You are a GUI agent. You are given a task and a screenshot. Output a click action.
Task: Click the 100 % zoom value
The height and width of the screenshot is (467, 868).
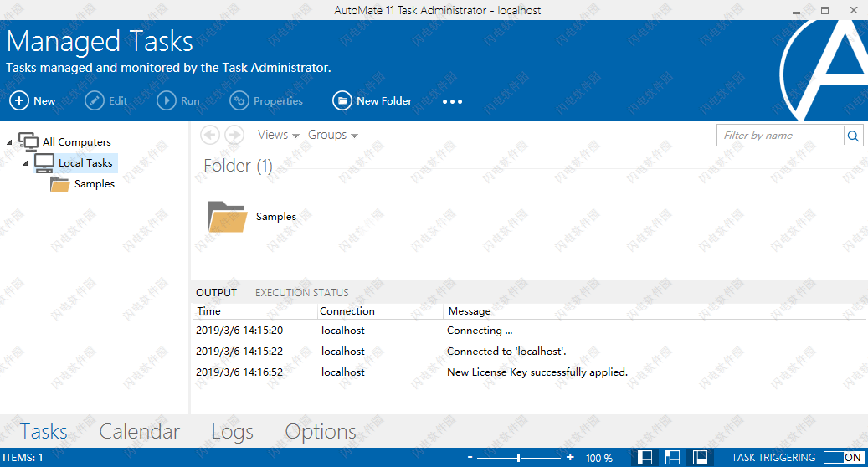point(599,458)
